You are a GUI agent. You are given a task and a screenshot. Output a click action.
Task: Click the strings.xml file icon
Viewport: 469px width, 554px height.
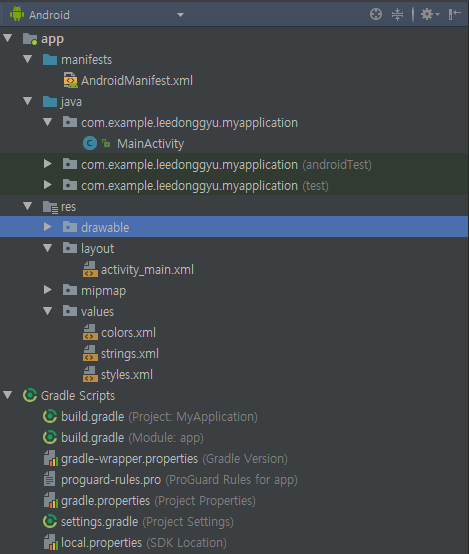[x=90, y=353]
